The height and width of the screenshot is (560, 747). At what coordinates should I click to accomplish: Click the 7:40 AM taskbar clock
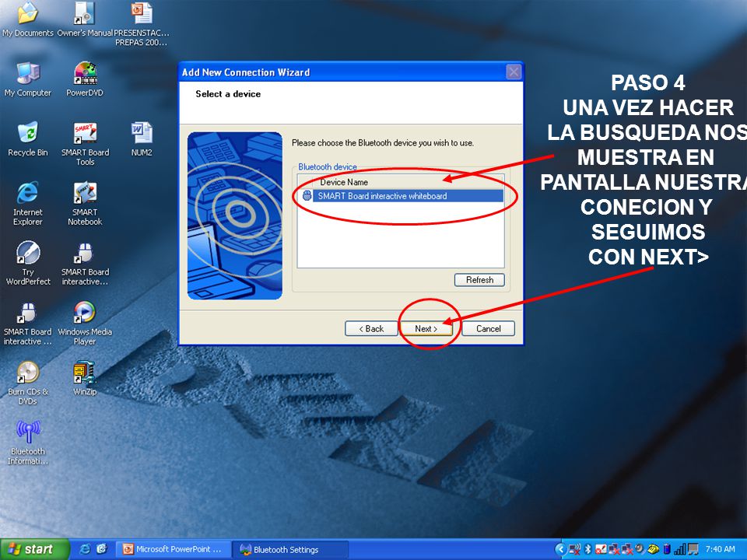721,549
